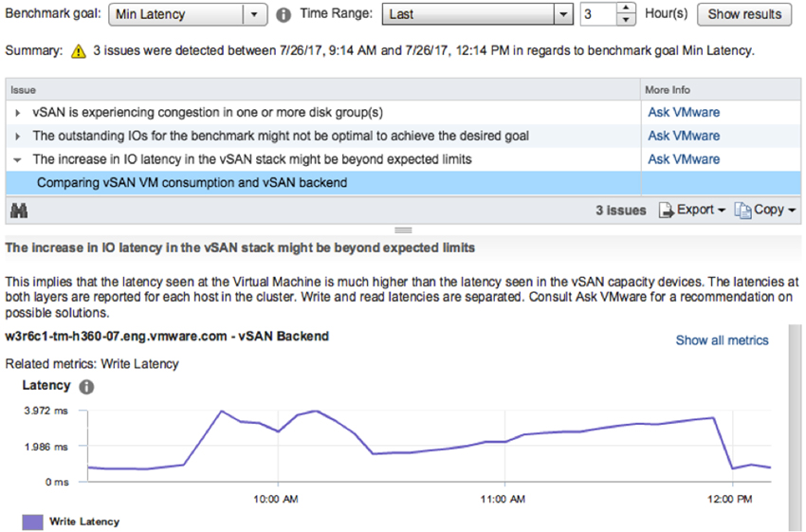Click the 1.986 ms axis value
Screen dimensions: 806x532
click(46, 447)
